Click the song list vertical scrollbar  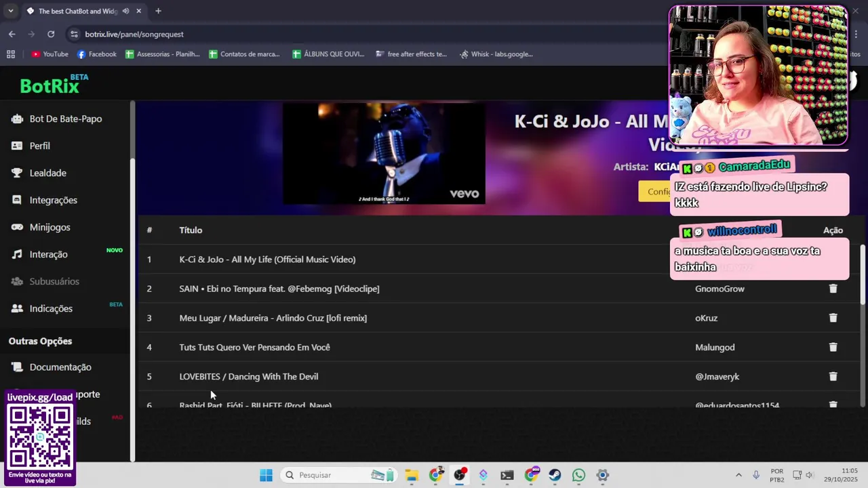tap(863, 274)
